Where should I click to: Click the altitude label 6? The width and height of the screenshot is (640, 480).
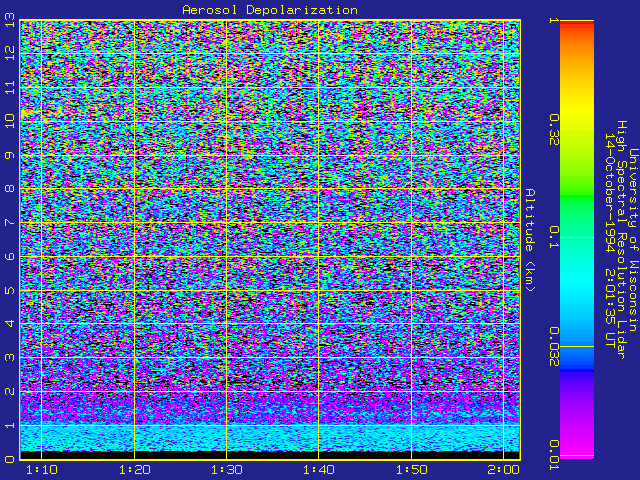pos(9,256)
